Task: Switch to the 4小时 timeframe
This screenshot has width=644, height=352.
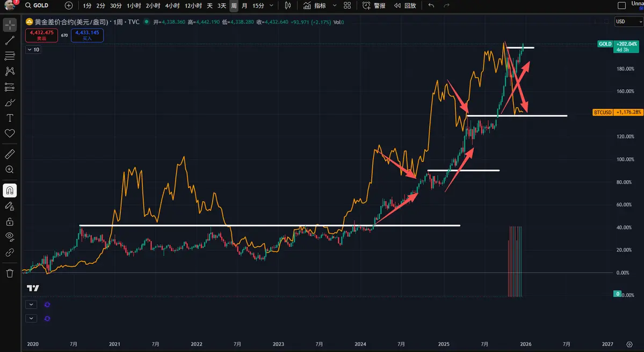Action: 172,5
